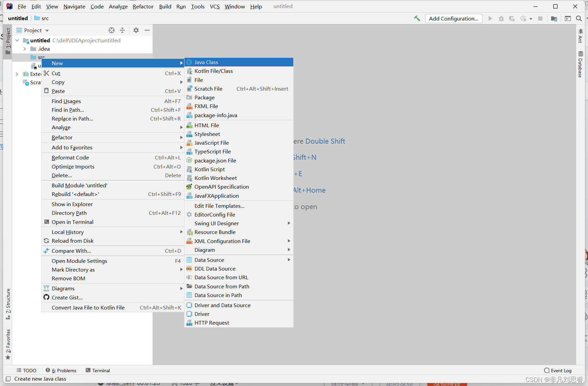Select EditorConfig File entry
The height and width of the screenshot is (386, 588).
click(239, 214)
